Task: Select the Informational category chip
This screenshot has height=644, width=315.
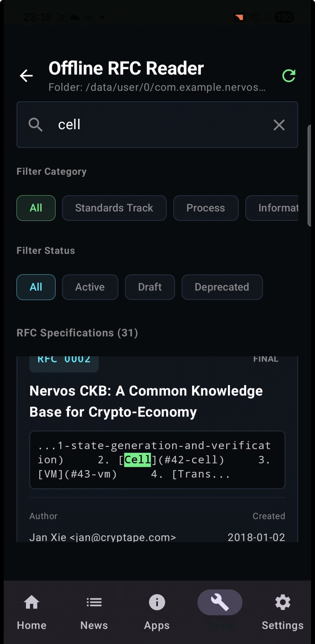Action: (x=272, y=208)
